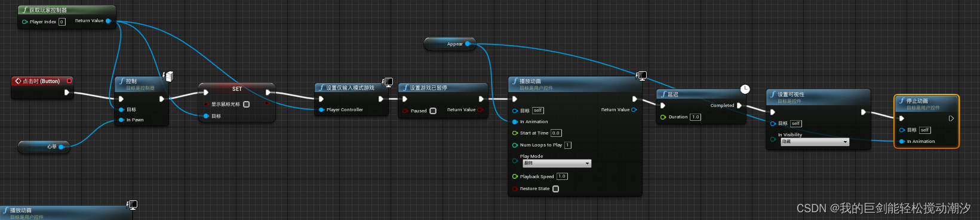Click the 心萃 variable node label
The image size is (980, 220).
[x=52, y=146]
